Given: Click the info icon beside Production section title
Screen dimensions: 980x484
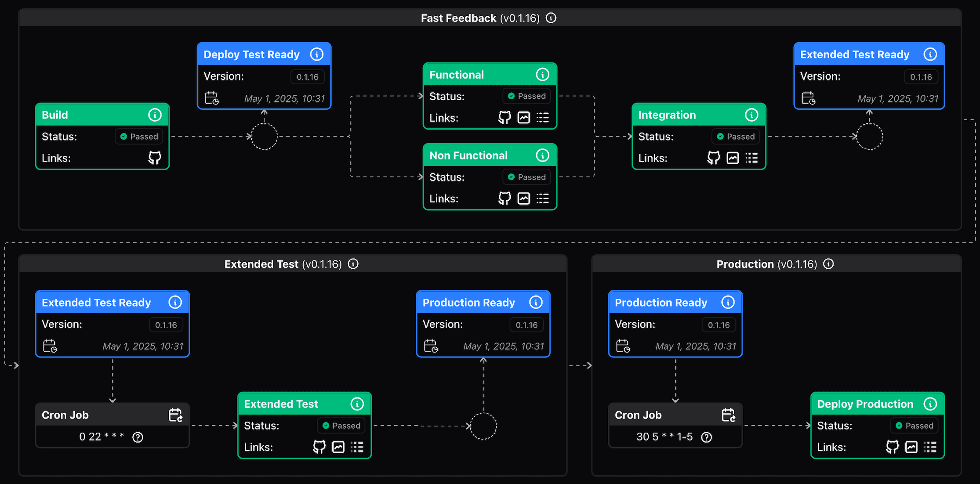Looking at the screenshot, I should coord(828,264).
